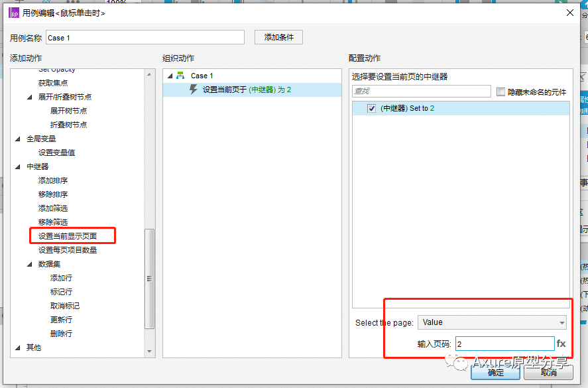
Task: Select the 取消标记 action
Action: (65, 306)
